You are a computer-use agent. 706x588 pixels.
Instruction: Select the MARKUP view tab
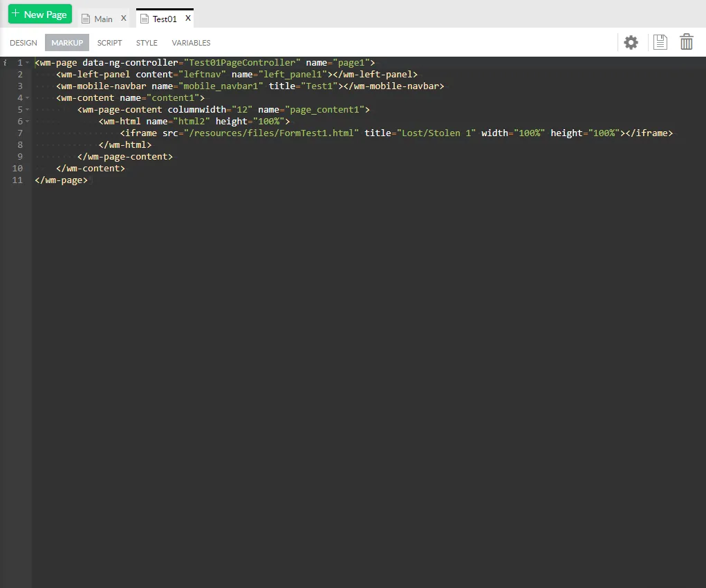(x=67, y=43)
